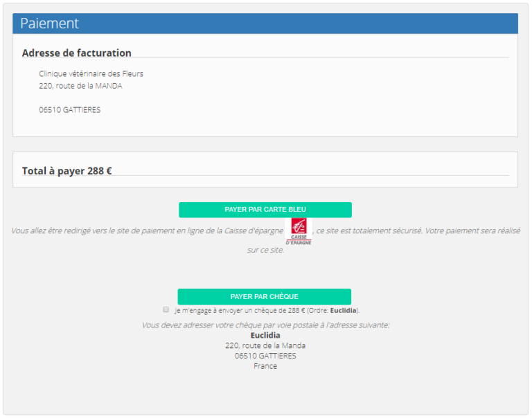This screenshot has width=532, height=418.
Task: Click the "Vous devez adresser votre chèque" instruction
Action: click(265, 325)
